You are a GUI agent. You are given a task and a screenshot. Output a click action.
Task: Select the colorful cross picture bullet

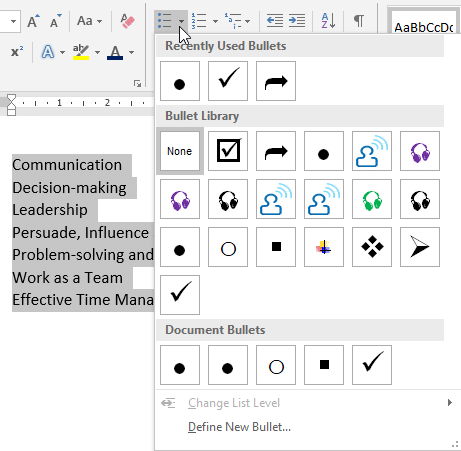(x=324, y=247)
